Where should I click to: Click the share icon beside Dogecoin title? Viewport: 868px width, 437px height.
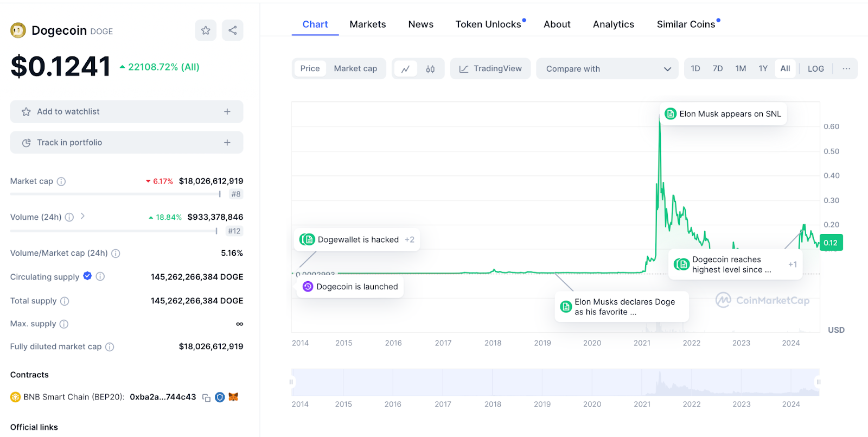(233, 30)
